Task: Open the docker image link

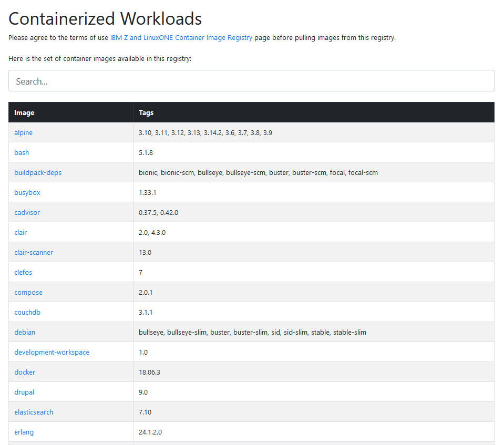Action: [x=25, y=372]
